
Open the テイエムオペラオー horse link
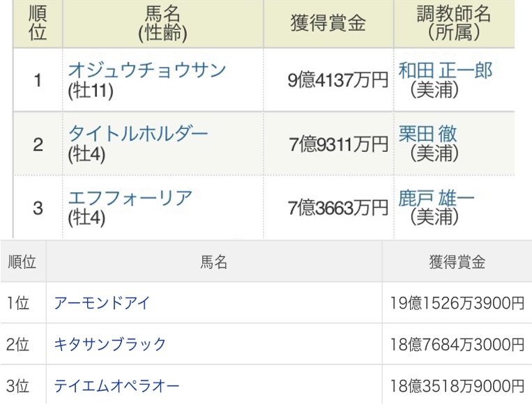click(x=116, y=386)
